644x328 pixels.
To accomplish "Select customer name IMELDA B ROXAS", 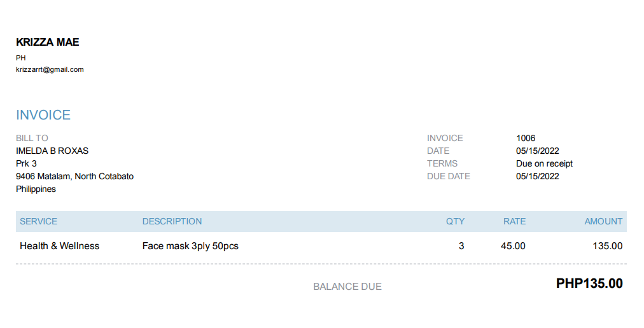I will point(52,151).
